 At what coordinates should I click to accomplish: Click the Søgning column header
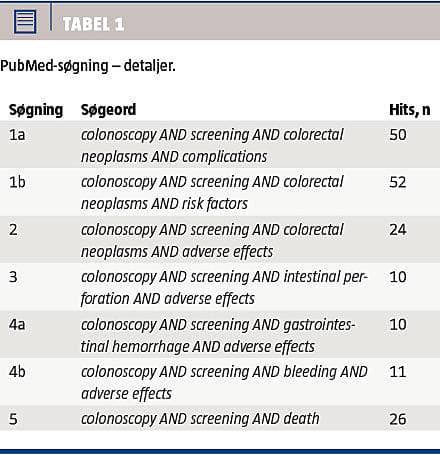pos(36,110)
